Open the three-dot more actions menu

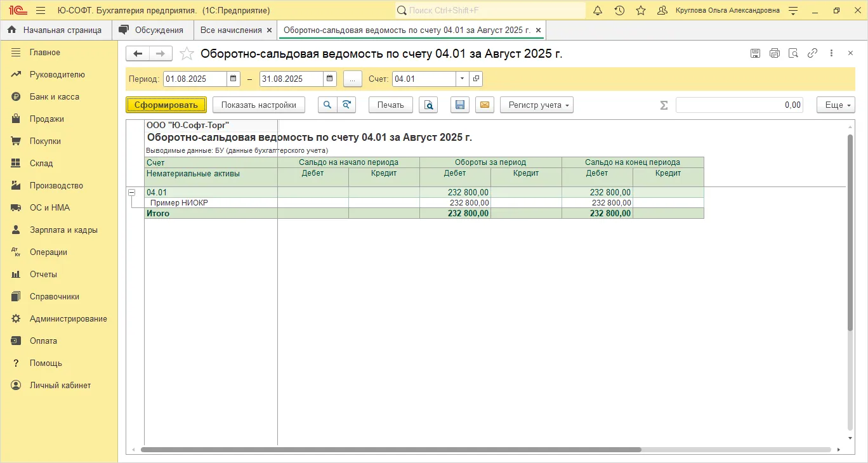click(831, 53)
